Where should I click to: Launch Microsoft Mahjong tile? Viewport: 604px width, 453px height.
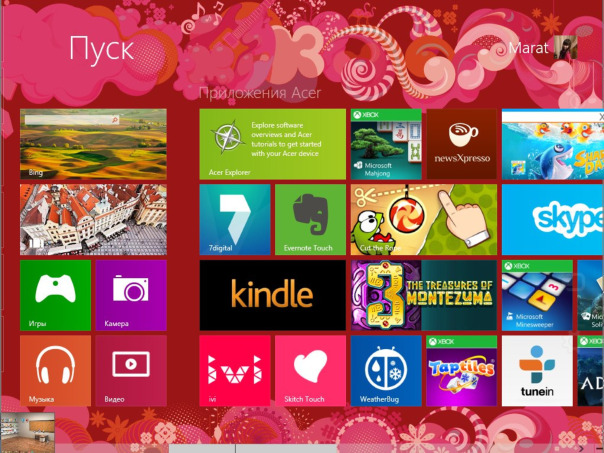[386, 144]
